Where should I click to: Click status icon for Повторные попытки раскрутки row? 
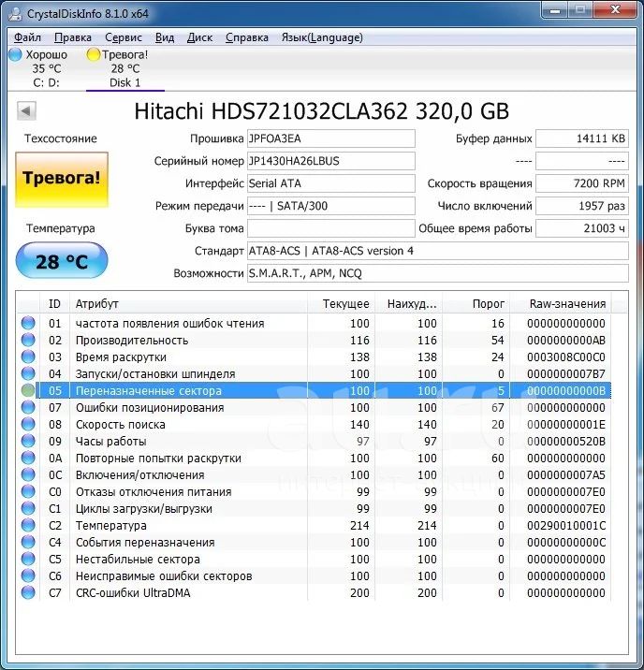pos(28,459)
